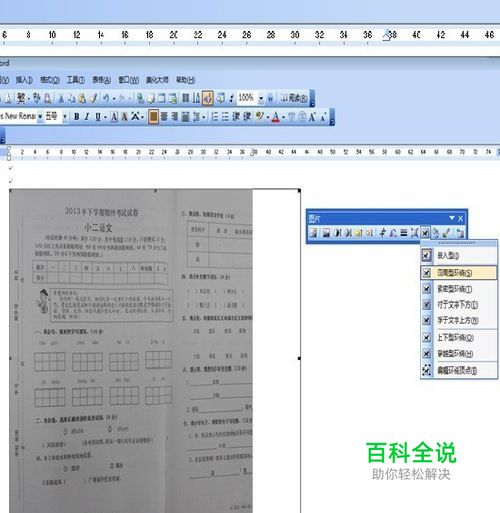Screen dimensions: 500x513
Task: Toggle Character Border button
Action: point(114,117)
